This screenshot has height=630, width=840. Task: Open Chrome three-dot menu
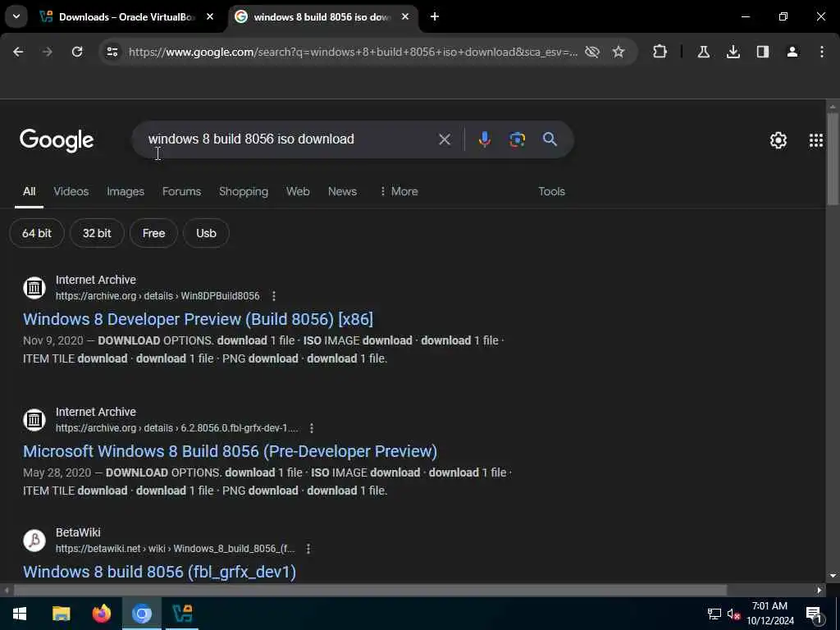(x=822, y=52)
